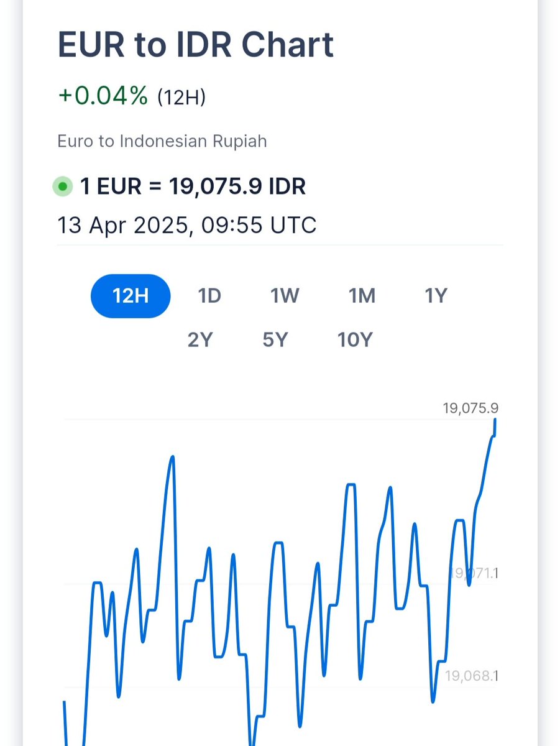Click the EUR to IDR Chart heading
Image resolution: width=560 pixels, height=746 pixels.
pos(196,45)
